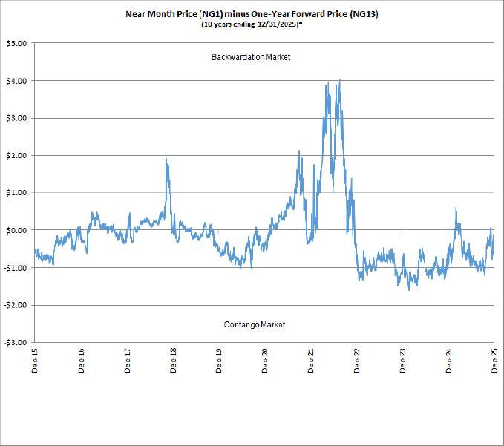Click the highest peak of the blue line

(340, 80)
